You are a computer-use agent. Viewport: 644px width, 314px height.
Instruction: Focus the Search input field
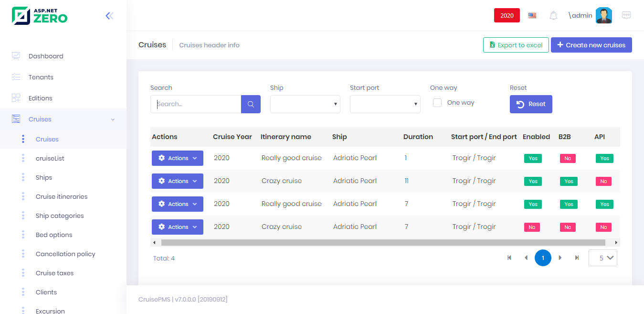click(x=196, y=104)
